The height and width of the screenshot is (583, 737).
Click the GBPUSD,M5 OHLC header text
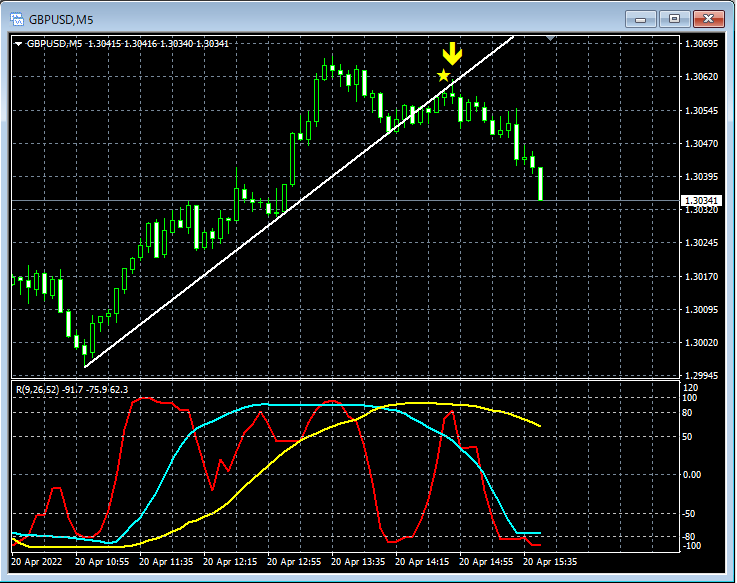128,44
